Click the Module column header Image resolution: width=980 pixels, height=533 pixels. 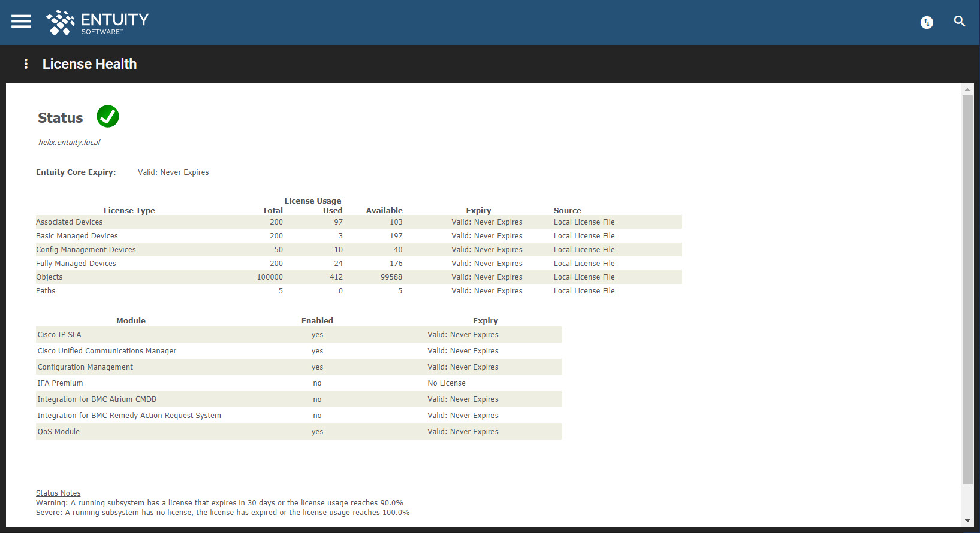(x=131, y=321)
